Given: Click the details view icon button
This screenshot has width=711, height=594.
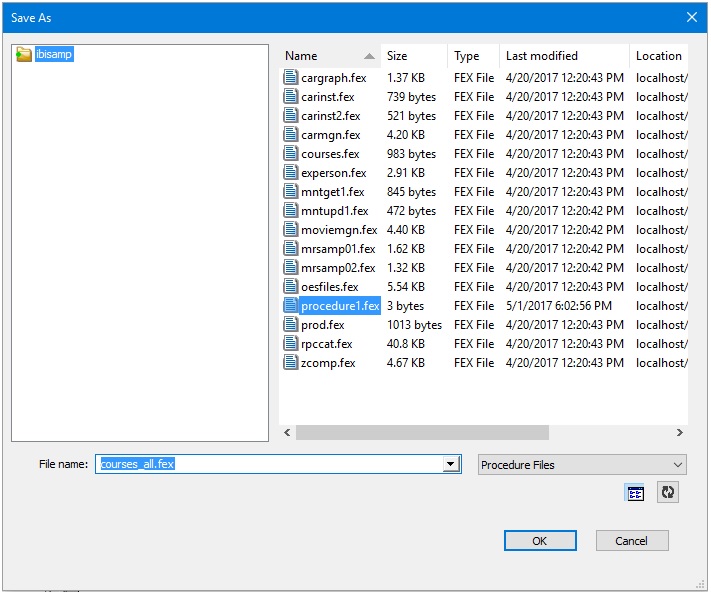Looking at the screenshot, I should coord(635,493).
